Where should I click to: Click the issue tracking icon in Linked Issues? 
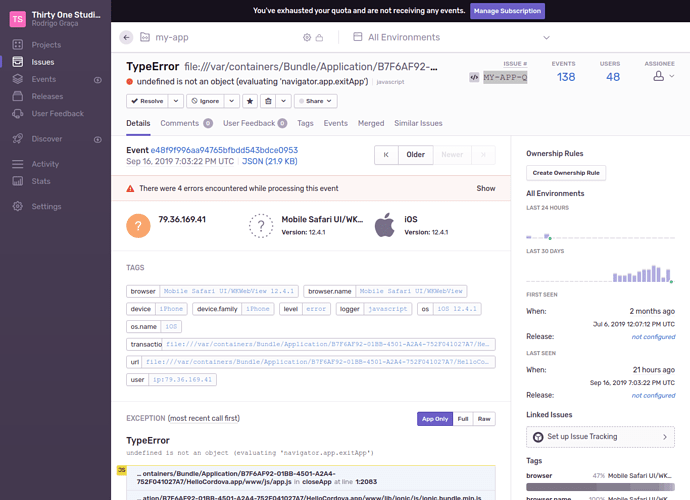pos(538,437)
